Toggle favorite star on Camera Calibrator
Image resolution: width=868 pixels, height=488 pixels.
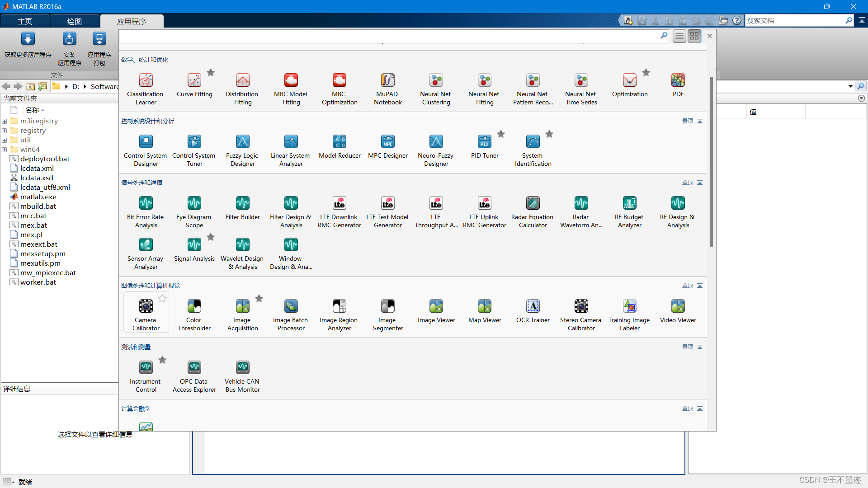162,298
